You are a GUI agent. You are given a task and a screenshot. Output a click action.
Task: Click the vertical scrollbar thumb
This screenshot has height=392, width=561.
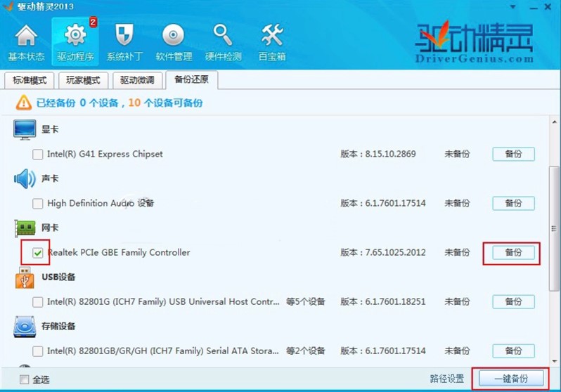554,228
